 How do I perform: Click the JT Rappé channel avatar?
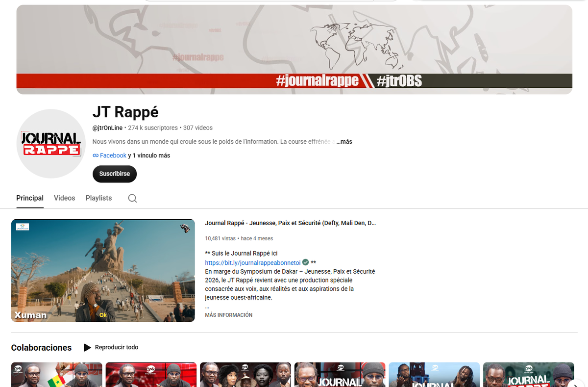click(x=51, y=144)
